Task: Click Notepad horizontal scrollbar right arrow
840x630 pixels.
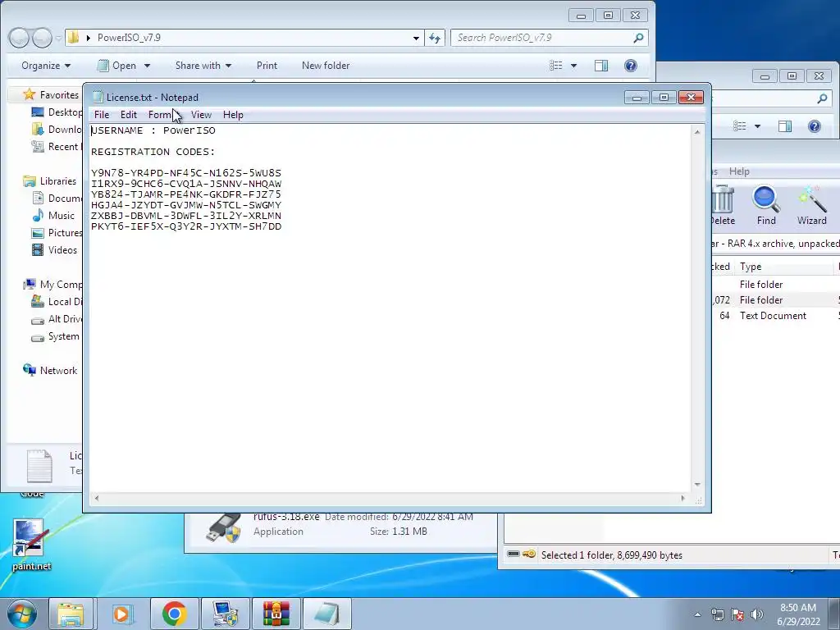Action: (682, 498)
